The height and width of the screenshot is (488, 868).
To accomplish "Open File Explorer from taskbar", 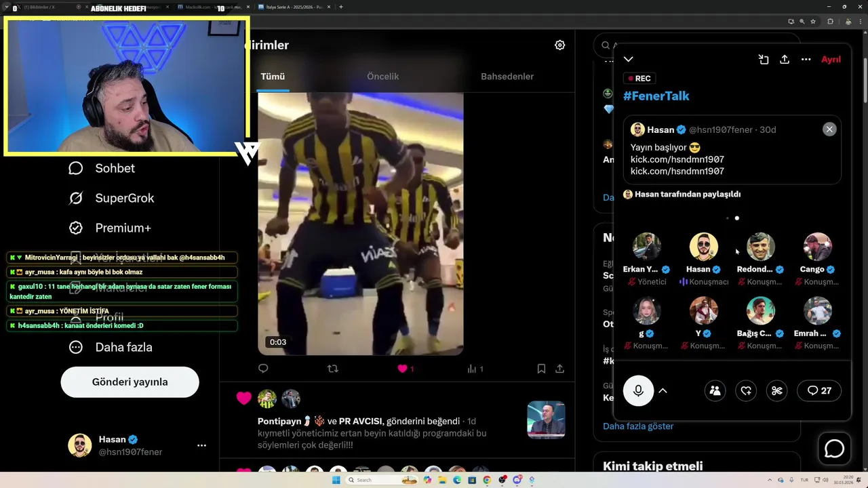I will coord(442,480).
